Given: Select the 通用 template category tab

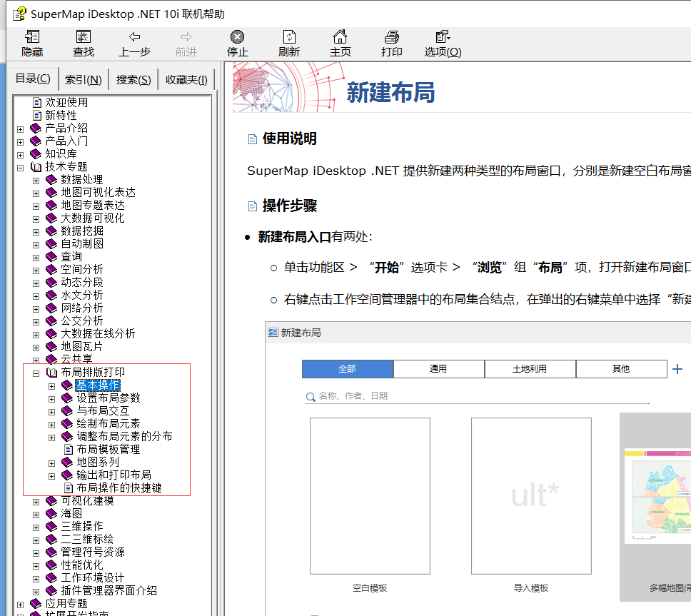Looking at the screenshot, I should tap(438, 369).
